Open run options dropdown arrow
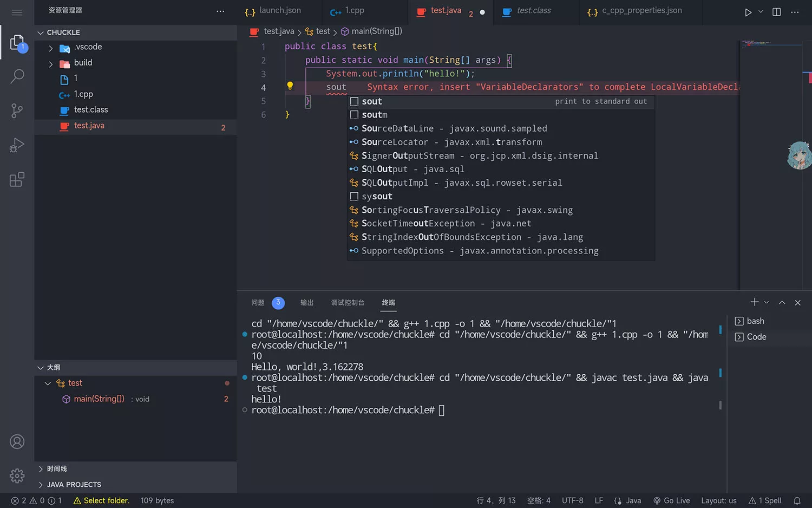This screenshot has height=508, width=812. click(761, 12)
